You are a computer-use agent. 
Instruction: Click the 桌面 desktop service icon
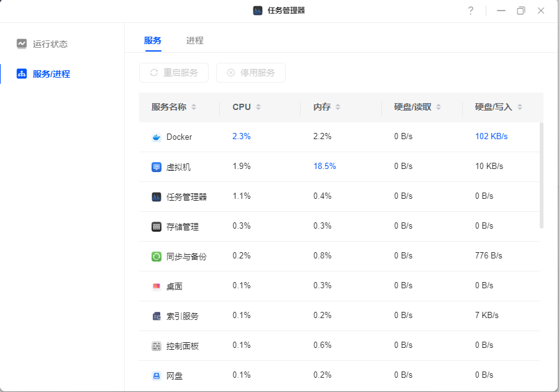coord(156,286)
